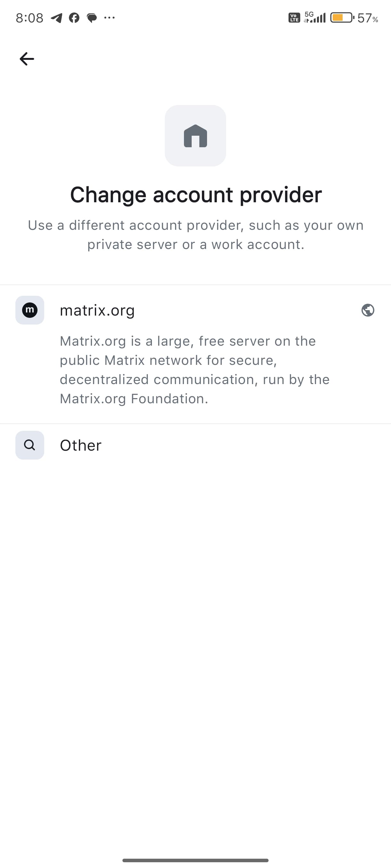Tap the chat bubble notification icon
This screenshot has width=391, height=868.
pyautogui.click(x=92, y=18)
